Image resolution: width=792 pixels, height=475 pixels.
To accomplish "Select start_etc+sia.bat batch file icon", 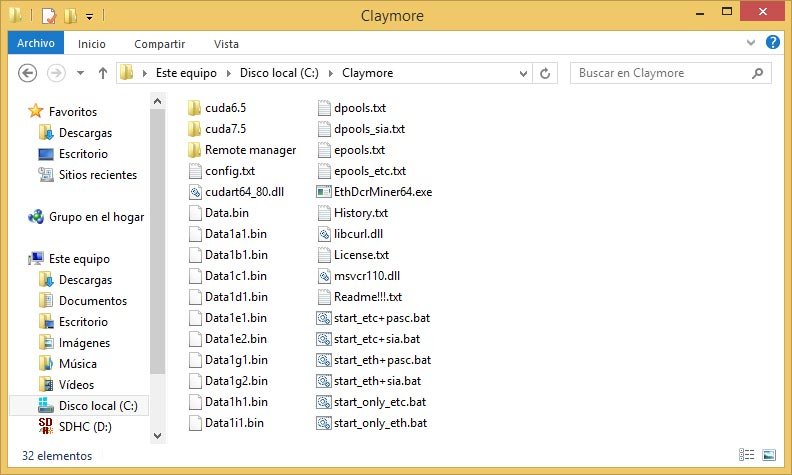I will (x=324, y=339).
